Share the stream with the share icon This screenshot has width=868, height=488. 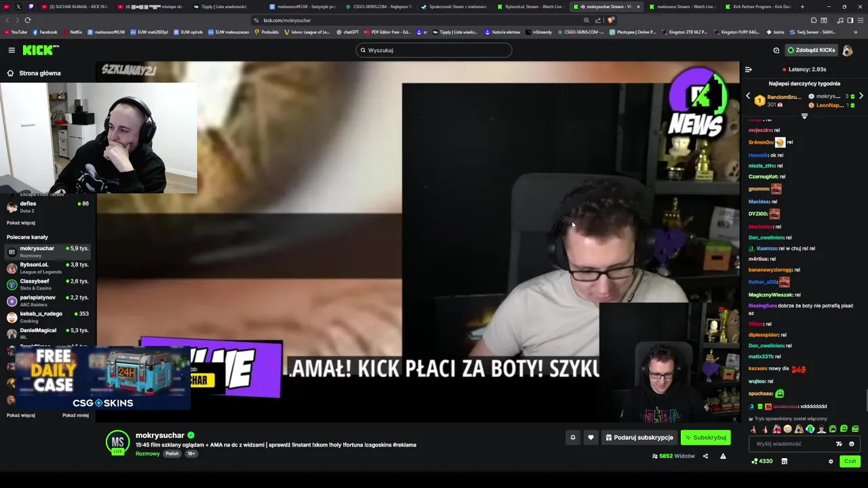click(x=705, y=456)
